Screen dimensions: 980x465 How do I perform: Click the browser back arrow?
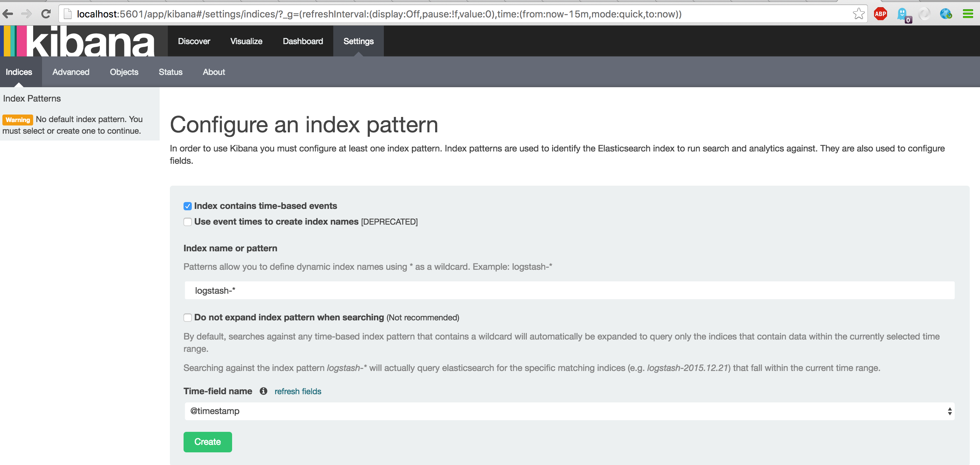[8, 14]
